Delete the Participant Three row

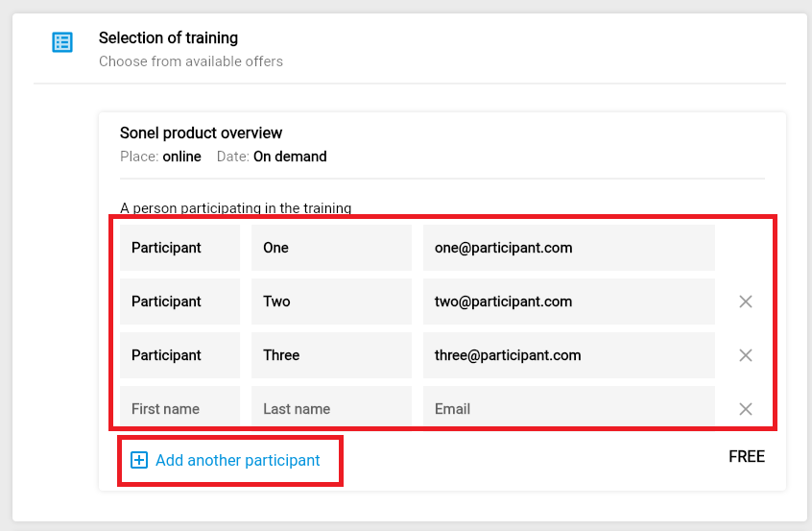coord(745,355)
